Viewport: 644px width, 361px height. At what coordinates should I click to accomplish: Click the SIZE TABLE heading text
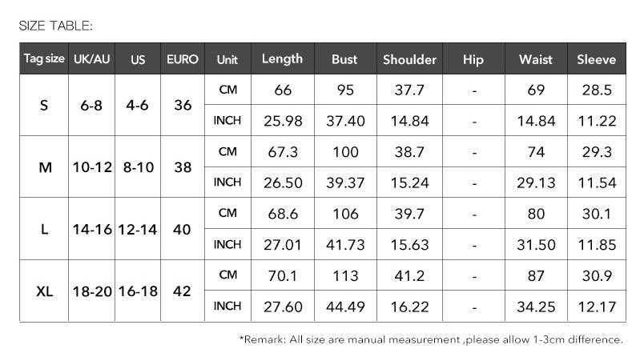point(56,26)
